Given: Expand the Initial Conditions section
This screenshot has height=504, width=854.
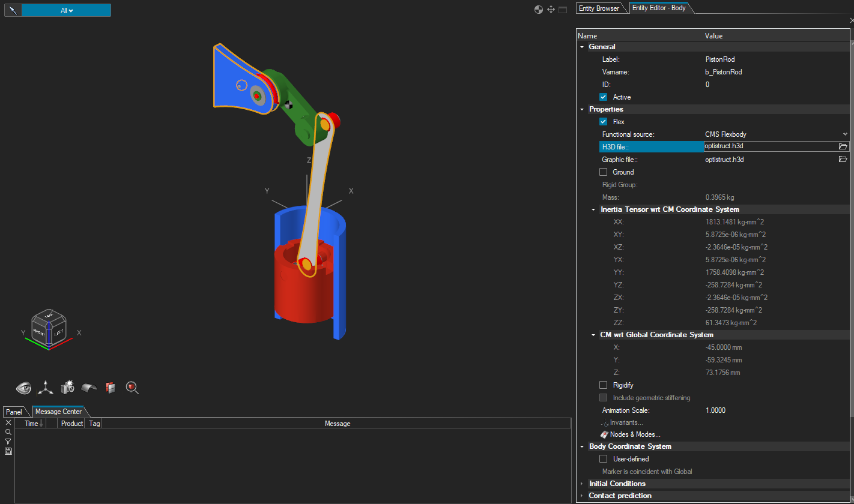Looking at the screenshot, I should tap(582, 484).
